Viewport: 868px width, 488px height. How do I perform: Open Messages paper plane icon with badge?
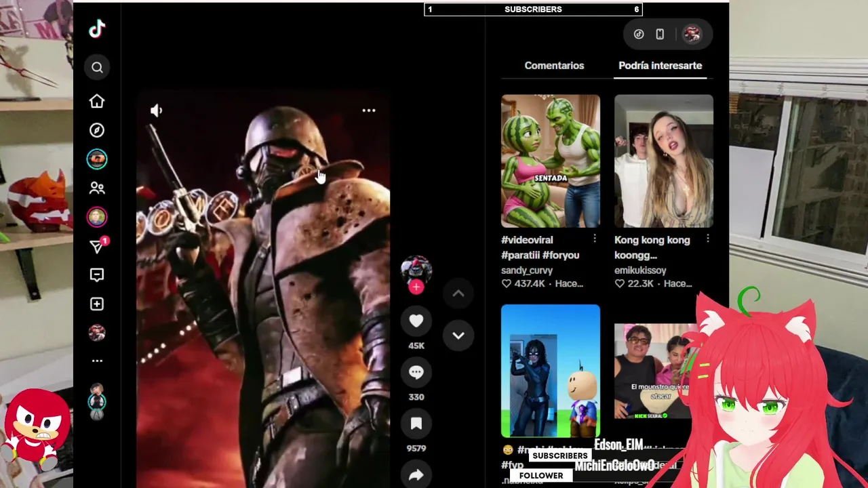pyautogui.click(x=98, y=246)
